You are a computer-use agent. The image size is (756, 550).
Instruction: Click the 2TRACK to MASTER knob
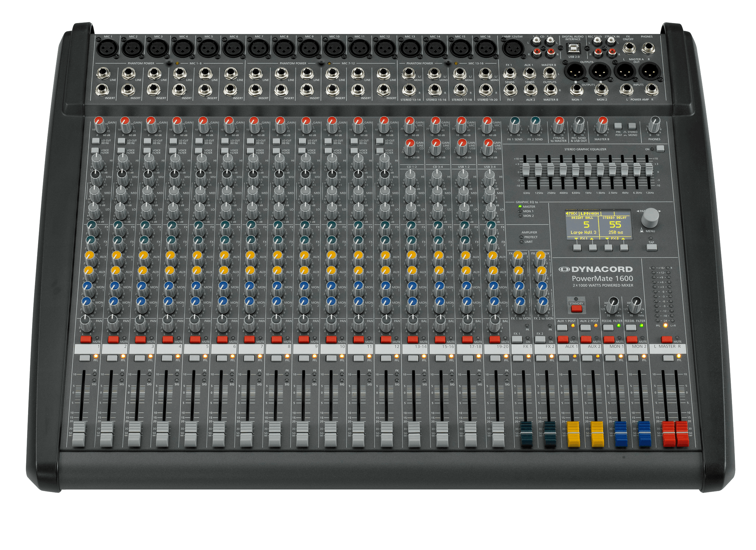click(x=559, y=125)
